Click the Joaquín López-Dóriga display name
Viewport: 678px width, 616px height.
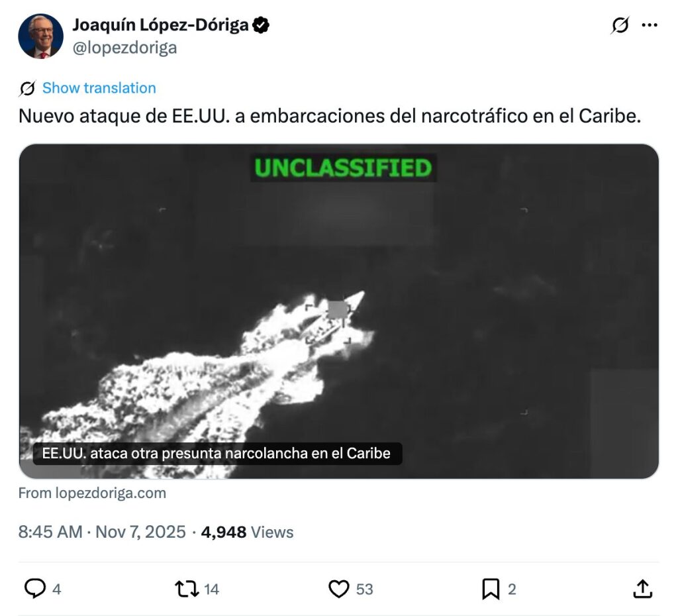tap(160, 25)
